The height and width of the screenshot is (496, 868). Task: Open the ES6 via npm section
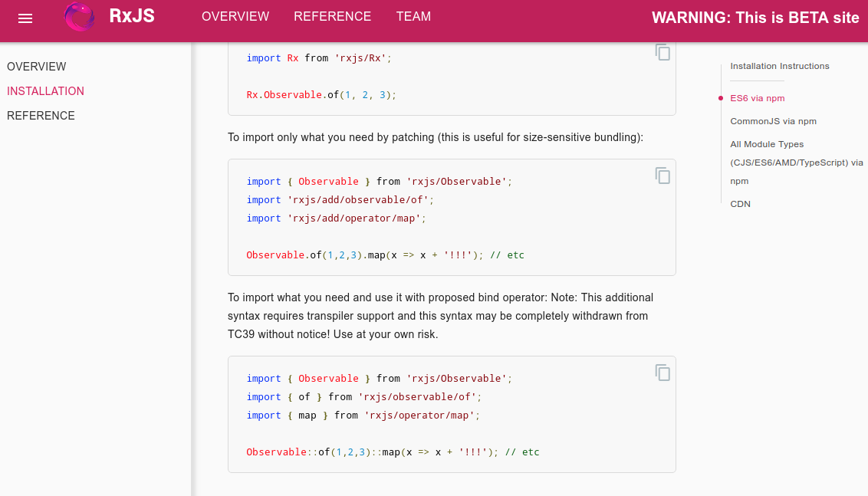[758, 98]
